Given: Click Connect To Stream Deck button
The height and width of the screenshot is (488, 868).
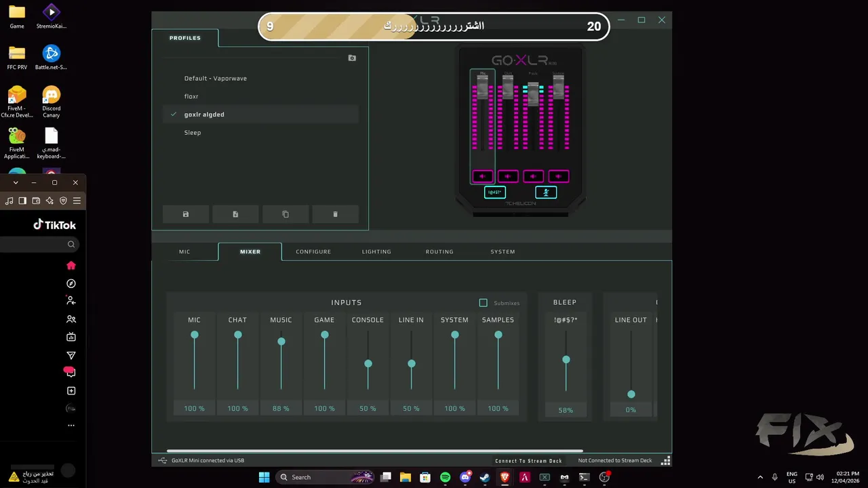Looking at the screenshot, I should pos(529,461).
